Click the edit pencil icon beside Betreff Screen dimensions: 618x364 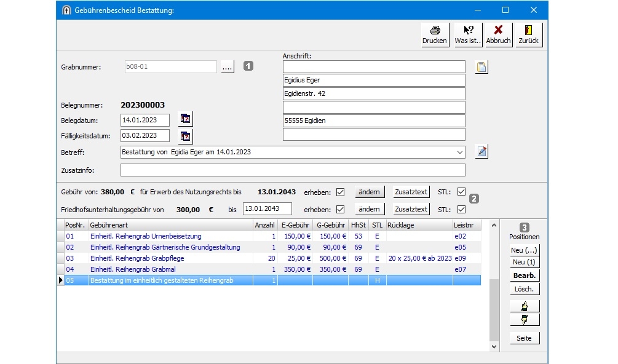pyautogui.click(x=481, y=151)
